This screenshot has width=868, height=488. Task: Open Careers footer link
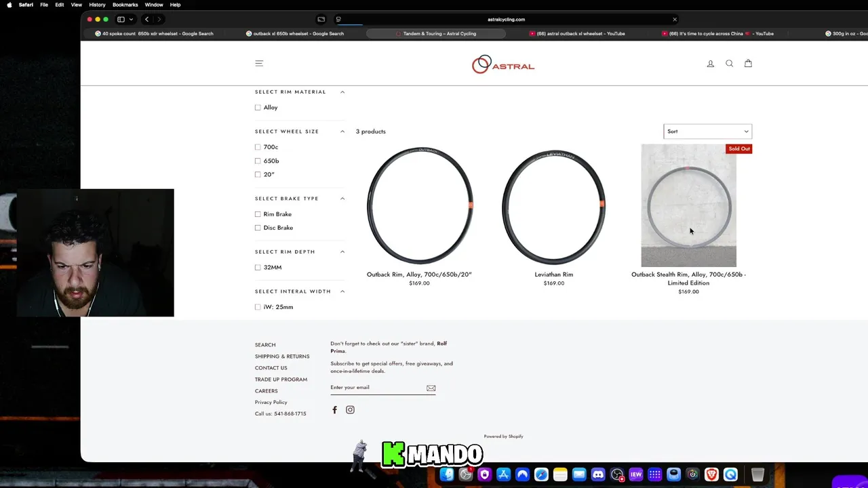(267, 391)
